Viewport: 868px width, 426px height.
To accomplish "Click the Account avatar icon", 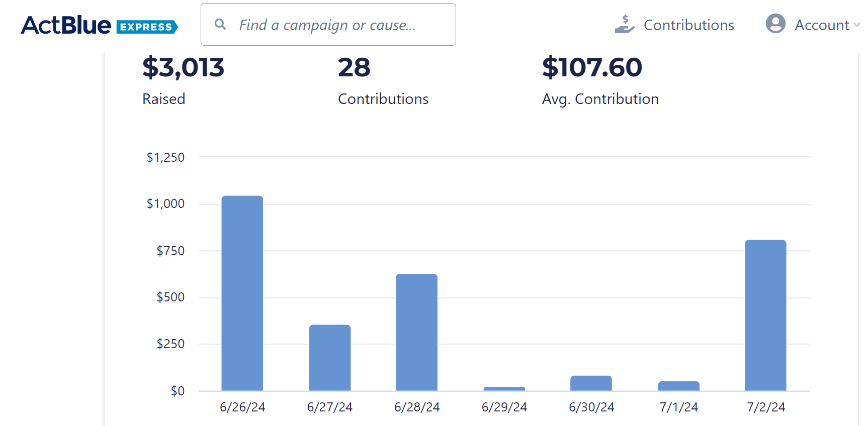I will [775, 24].
